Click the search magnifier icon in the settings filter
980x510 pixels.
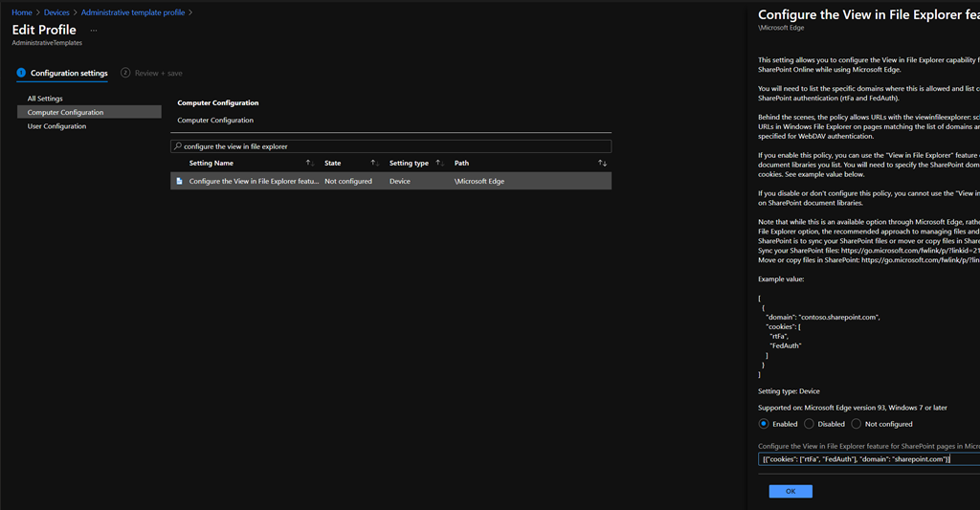177,146
